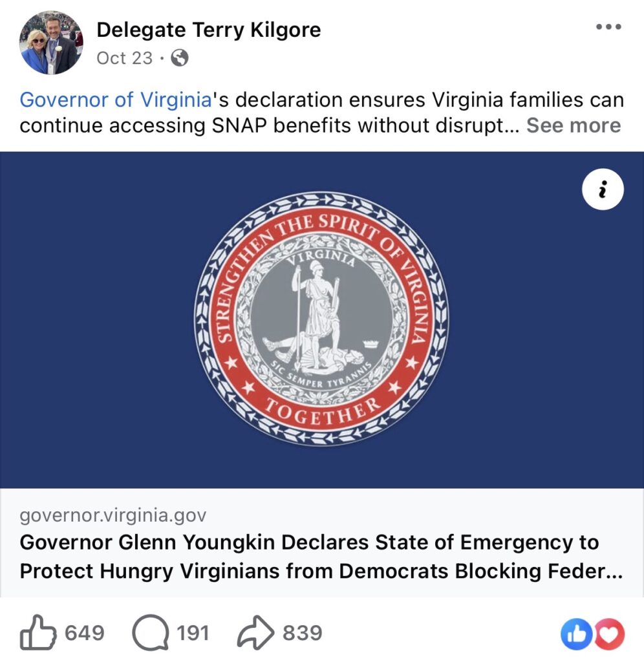The image size is (644, 662).
Task: Click the share arrow icon
Action: (x=256, y=632)
